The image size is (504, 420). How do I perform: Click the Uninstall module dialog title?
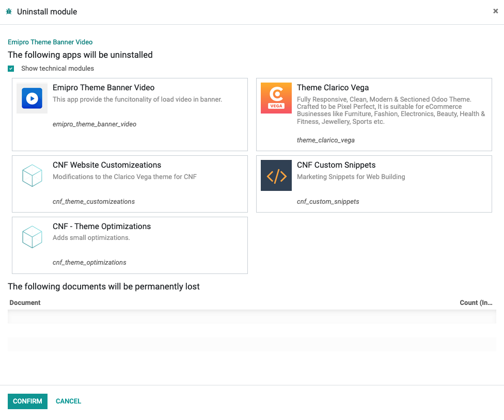[47, 11]
